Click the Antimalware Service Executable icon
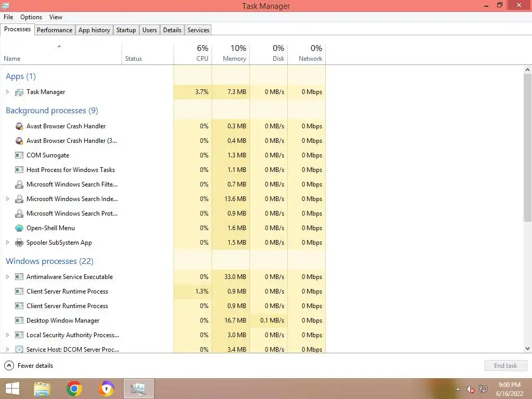 [19, 277]
